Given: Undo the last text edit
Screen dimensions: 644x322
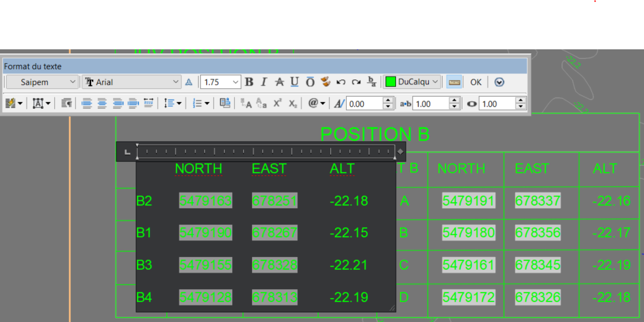Looking at the screenshot, I should click(341, 82).
